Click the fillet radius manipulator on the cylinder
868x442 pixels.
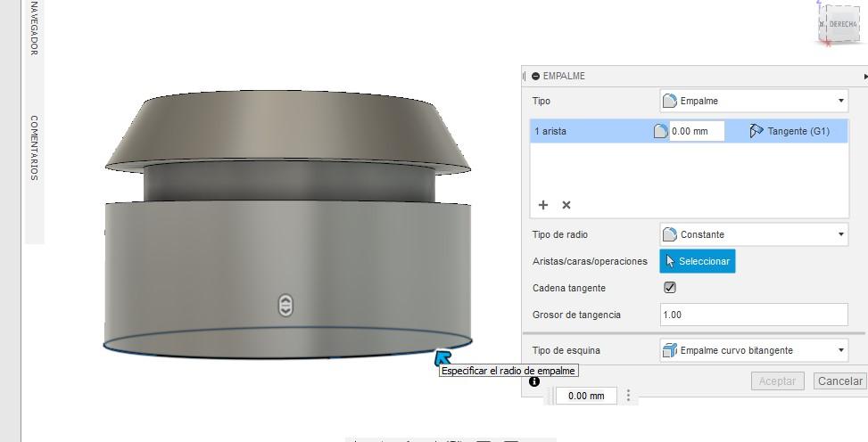pyautogui.click(x=285, y=306)
